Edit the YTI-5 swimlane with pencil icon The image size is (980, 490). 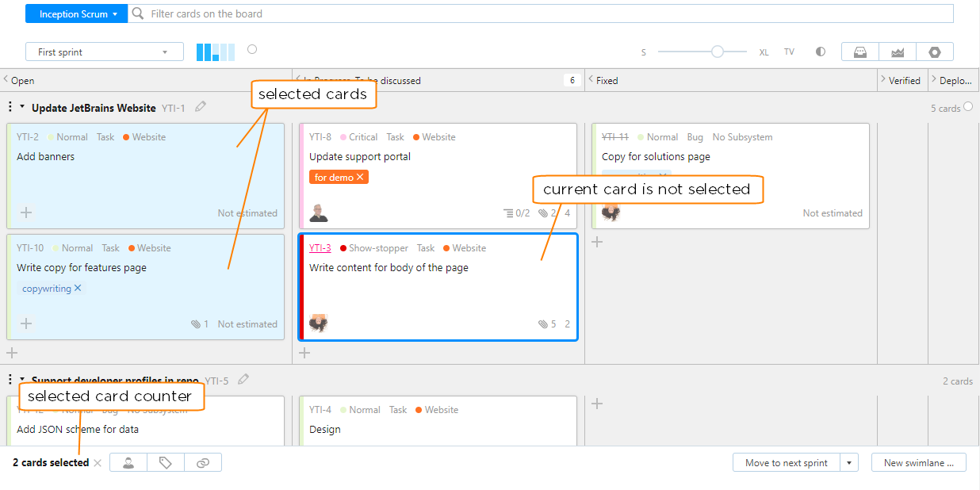pos(243,379)
